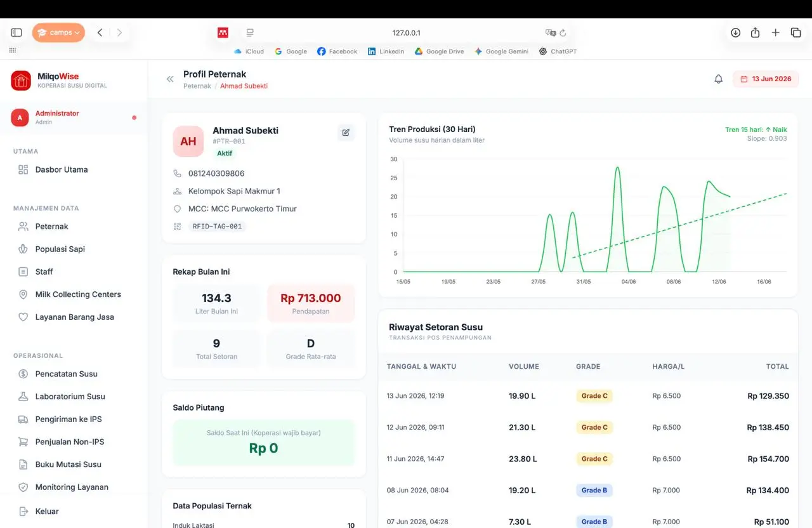This screenshot has height=528, width=812.
Task: Click the edit profile pencil icon
Action: pos(346,133)
